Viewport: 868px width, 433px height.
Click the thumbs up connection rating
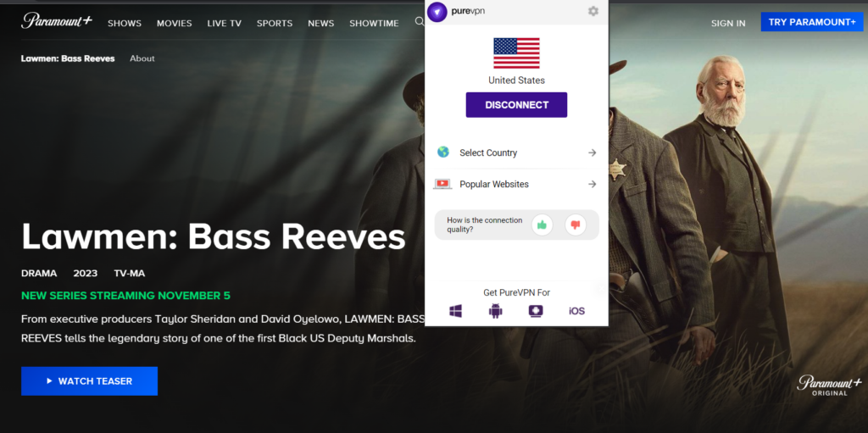pyautogui.click(x=542, y=225)
